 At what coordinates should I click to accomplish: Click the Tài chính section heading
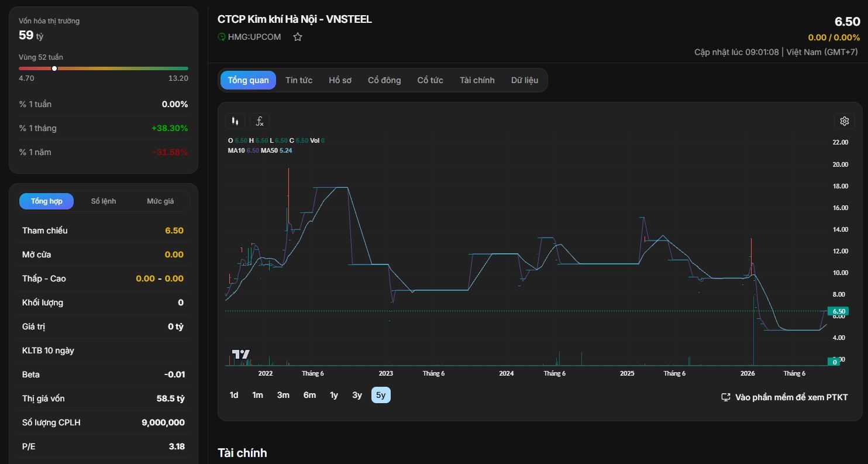pos(242,453)
